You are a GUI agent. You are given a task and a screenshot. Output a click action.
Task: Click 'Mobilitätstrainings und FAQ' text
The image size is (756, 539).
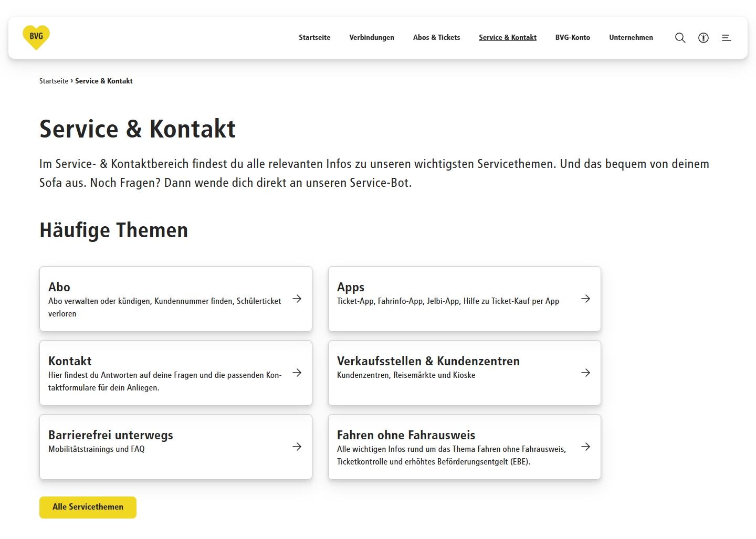click(96, 449)
